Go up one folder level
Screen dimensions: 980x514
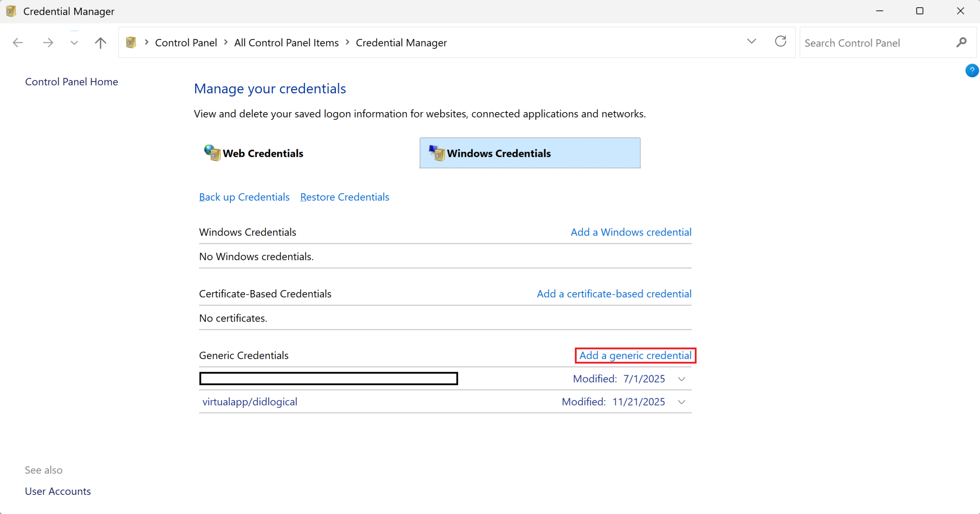(x=100, y=42)
